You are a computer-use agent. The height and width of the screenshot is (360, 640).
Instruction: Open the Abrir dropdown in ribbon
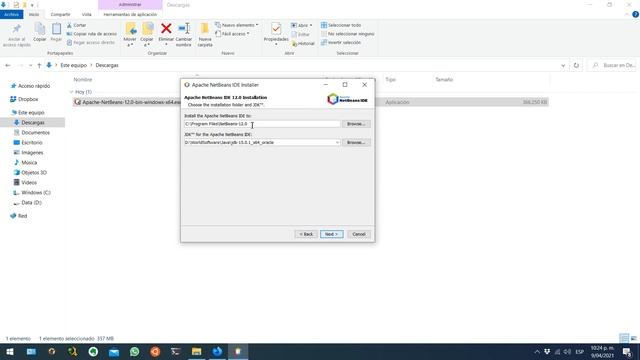[302, 25]
